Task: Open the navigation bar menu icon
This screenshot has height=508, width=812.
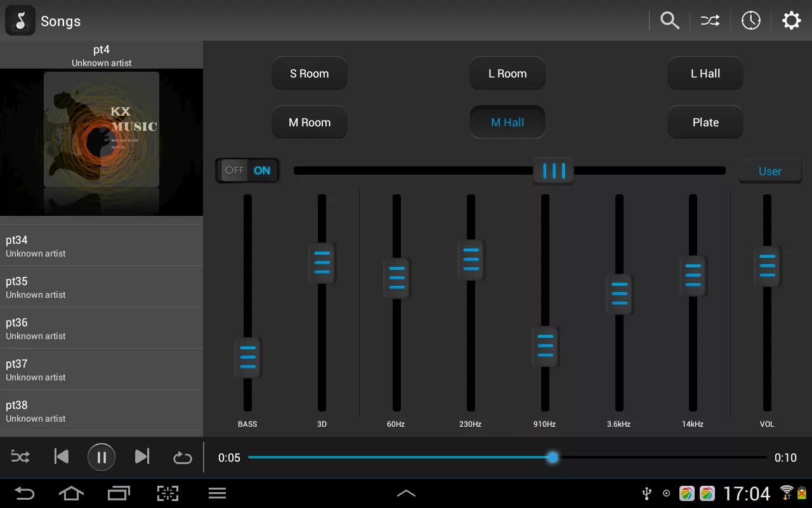Action: [x=218, y=493]
